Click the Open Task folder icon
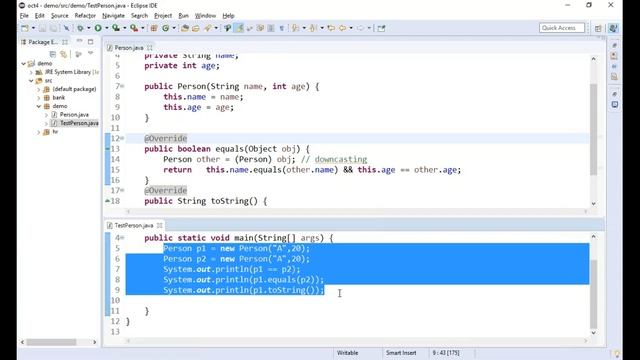Image resolution: width=640 pixels, height=360 pixels. point(196,28)
